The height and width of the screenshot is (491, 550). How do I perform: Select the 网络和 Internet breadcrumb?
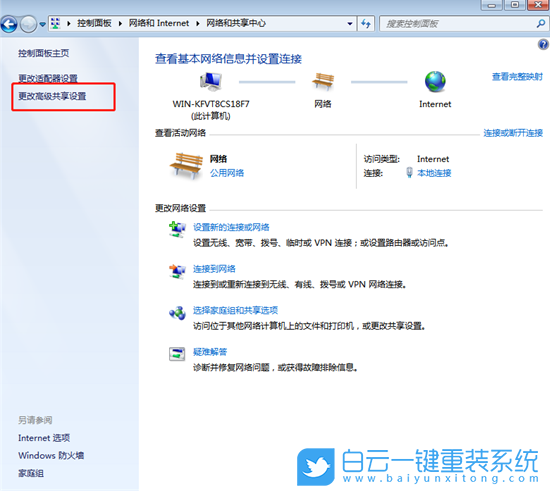(159, 23)
